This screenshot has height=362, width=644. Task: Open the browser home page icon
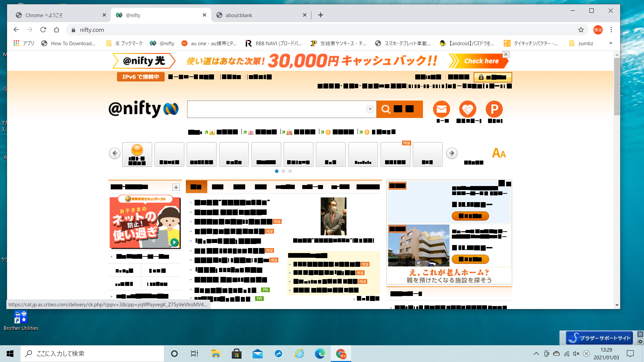click(x=56, y=29)
